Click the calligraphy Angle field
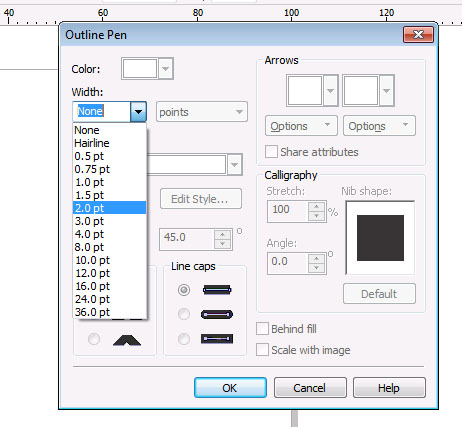This screenshot has height=427, width=462. [x=288, y=263]
